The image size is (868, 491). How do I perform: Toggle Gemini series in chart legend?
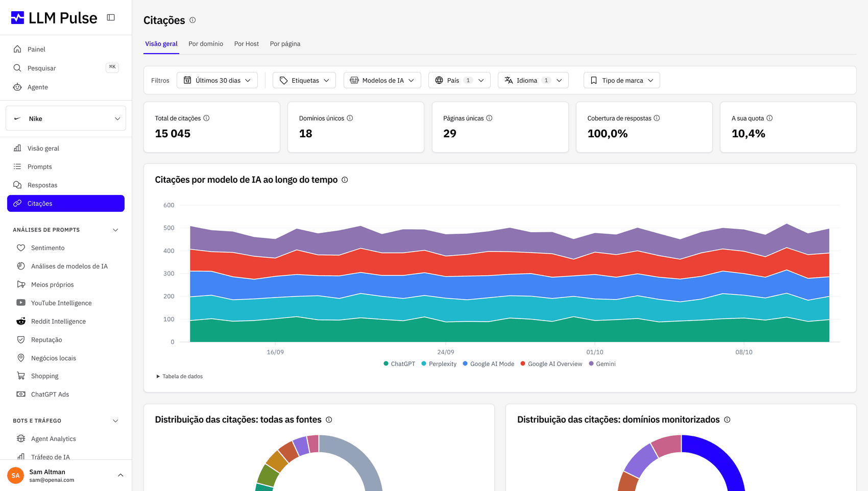click(x=602, y=364)
